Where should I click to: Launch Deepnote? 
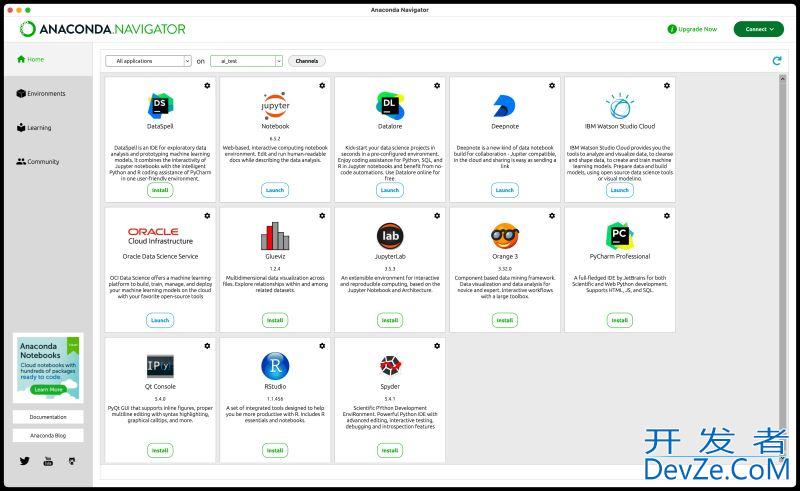click(x=505, y=190)
